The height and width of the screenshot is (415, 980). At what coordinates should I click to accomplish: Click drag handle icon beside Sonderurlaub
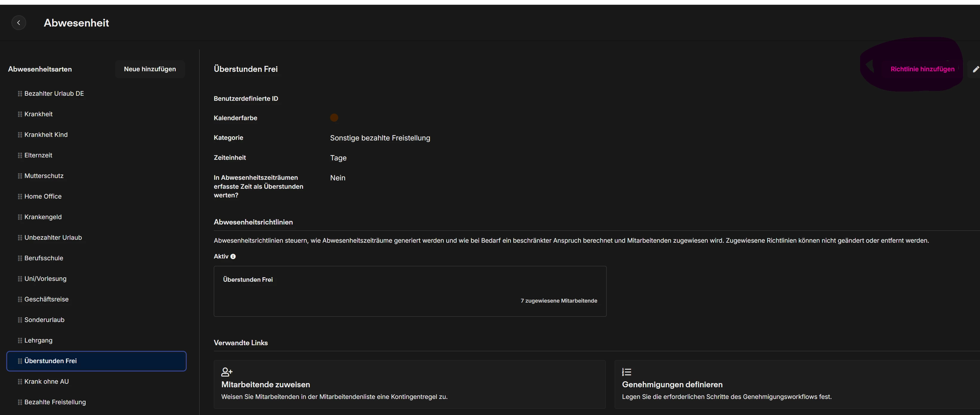point(20,320)
